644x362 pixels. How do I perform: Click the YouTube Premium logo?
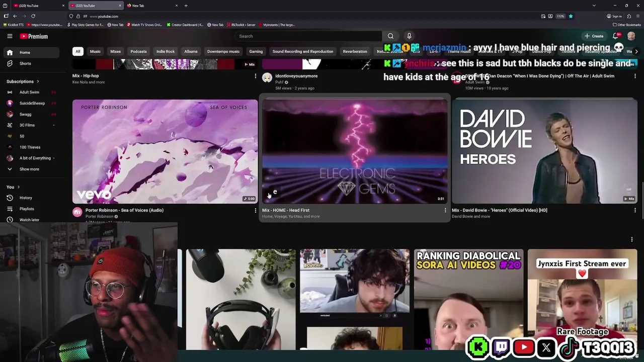34,36
